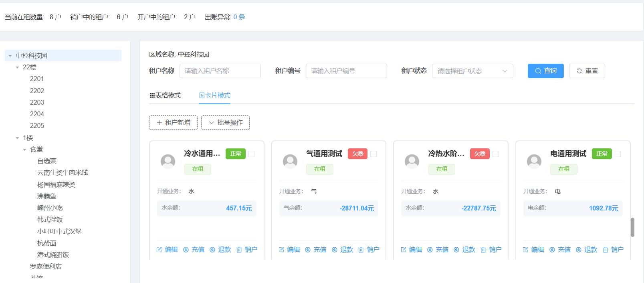Focus the 租户编号 input field
Image resolution: width=644 pixels, height=283 pixels.
346,71
